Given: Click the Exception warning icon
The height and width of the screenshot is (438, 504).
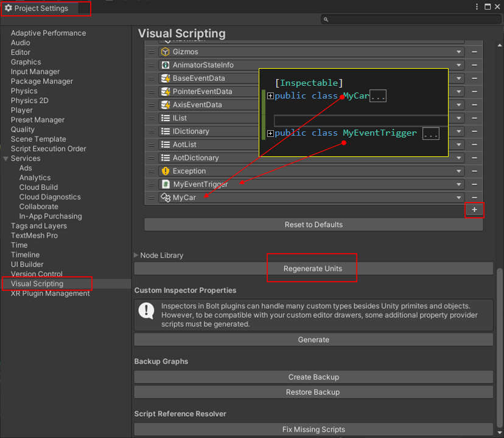Looking at the screenshot, I should 166,171.
